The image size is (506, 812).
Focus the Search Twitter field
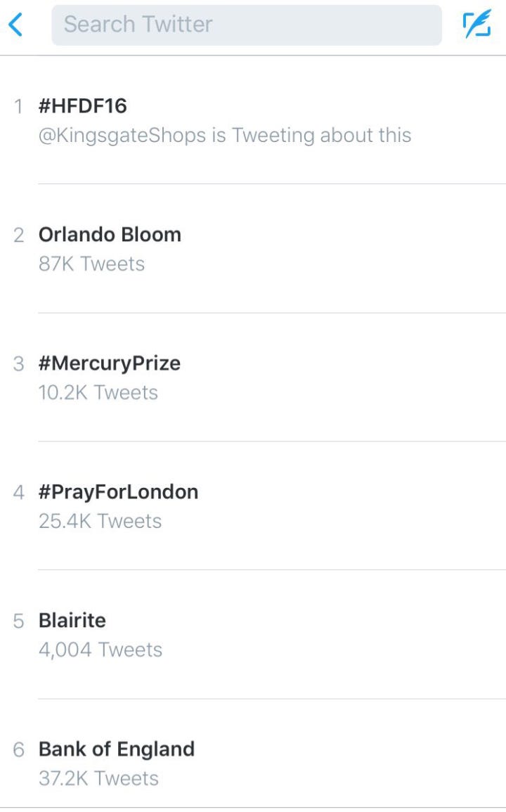pos(246,25)
